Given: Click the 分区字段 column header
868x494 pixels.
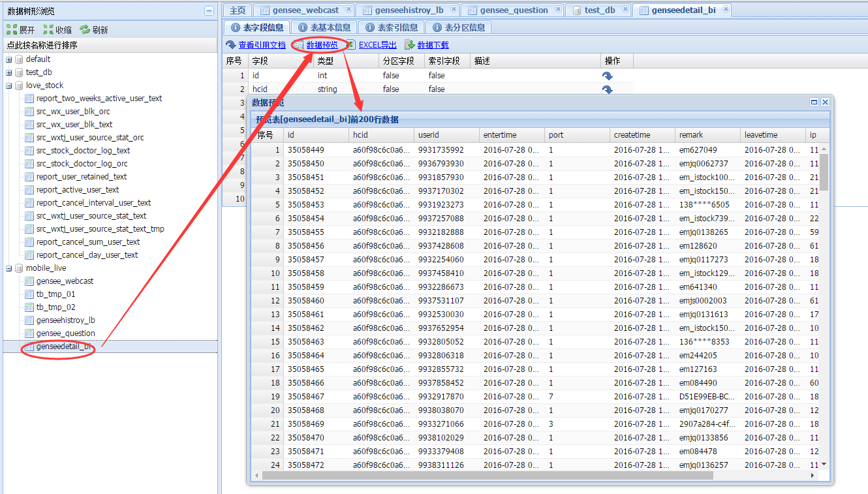Looking at the screenshot, I should 401,61.
